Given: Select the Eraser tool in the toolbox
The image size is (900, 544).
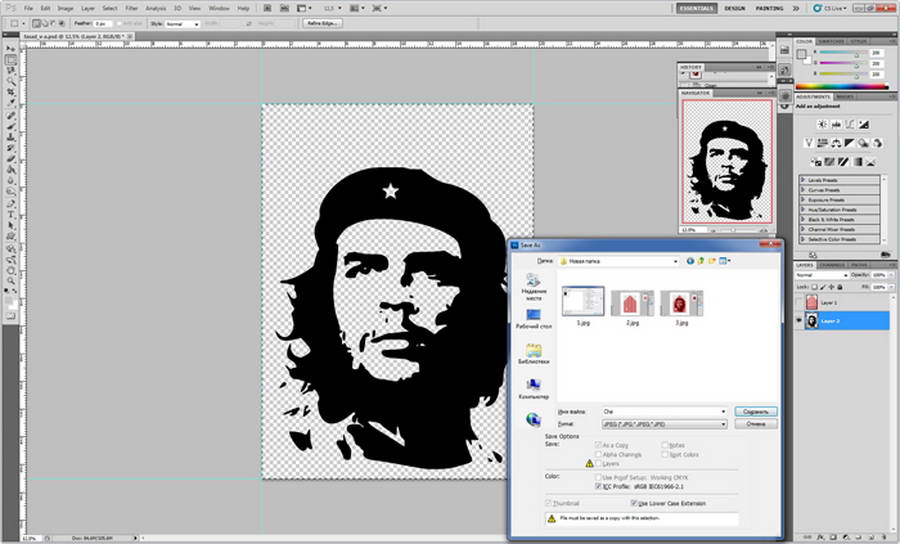Looking at the screenshot, I should point(11,160).
